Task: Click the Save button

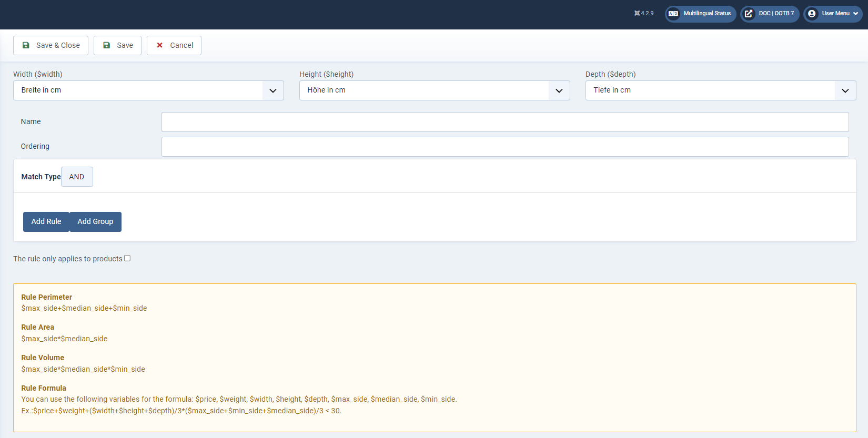Action: [x=117, y=45]
